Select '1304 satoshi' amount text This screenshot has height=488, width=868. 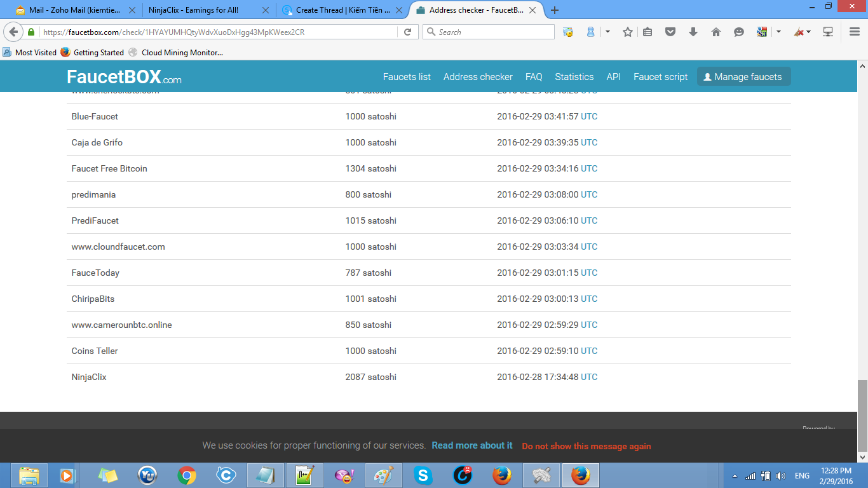[x=371, y=168]
